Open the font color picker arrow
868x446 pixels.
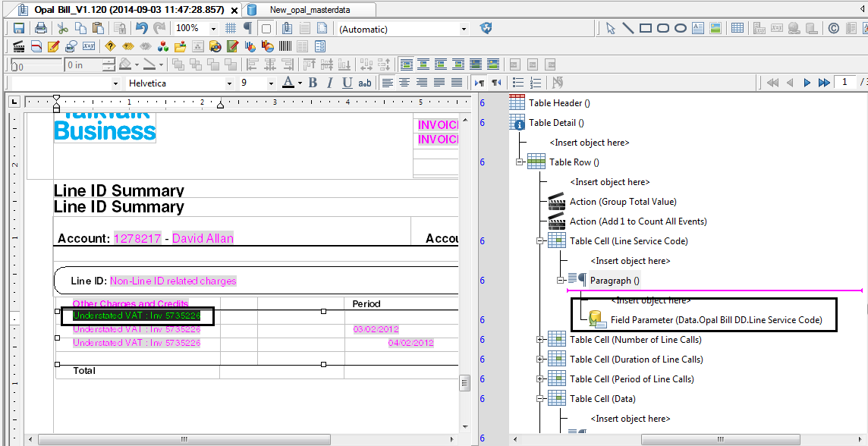298,83
